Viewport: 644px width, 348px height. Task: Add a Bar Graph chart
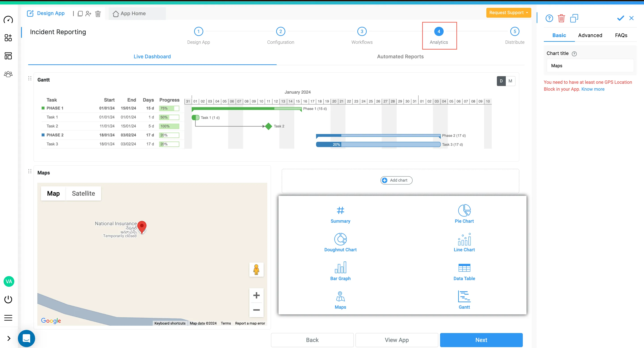[340, 271]
